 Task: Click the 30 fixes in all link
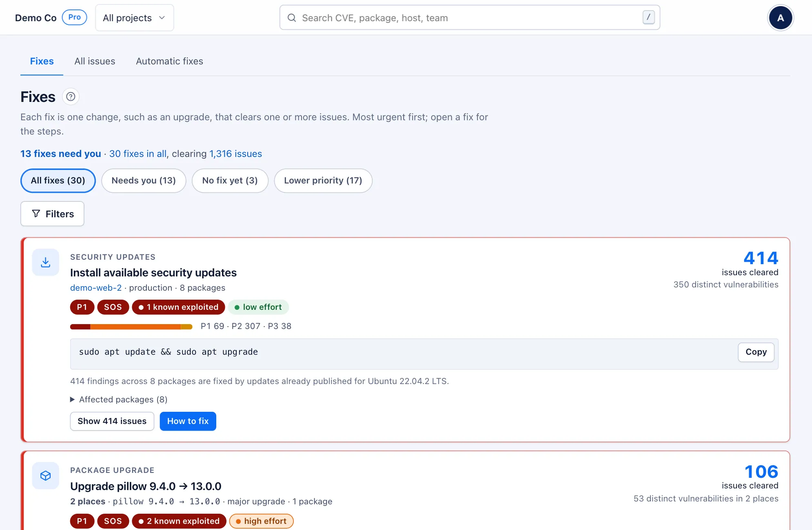pyautogui.click(x=138, y=154)
